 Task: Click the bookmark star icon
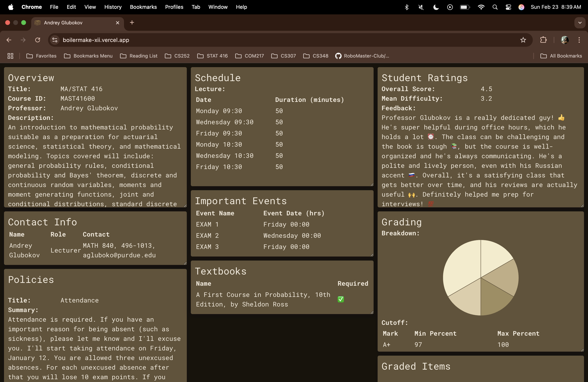pos(523,40)
